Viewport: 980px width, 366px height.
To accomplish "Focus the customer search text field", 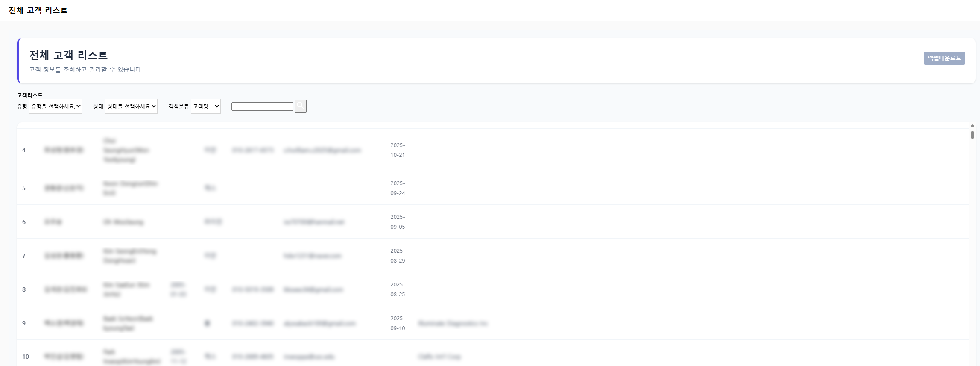I will (262, 106).
